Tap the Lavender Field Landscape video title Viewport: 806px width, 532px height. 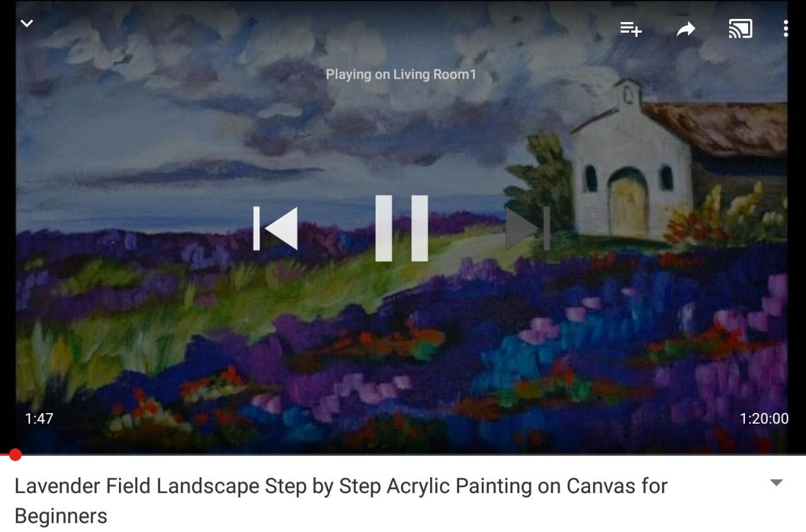click(341, 501)
